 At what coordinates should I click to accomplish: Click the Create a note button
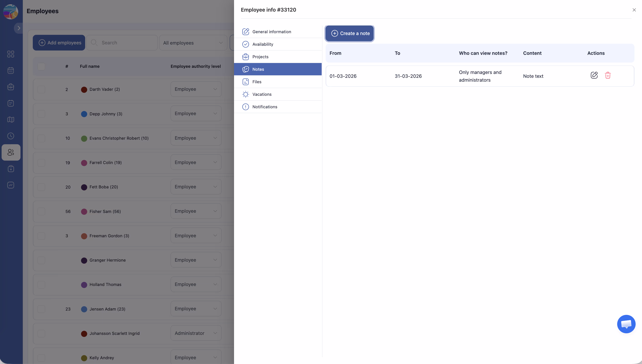pos(350,33)
